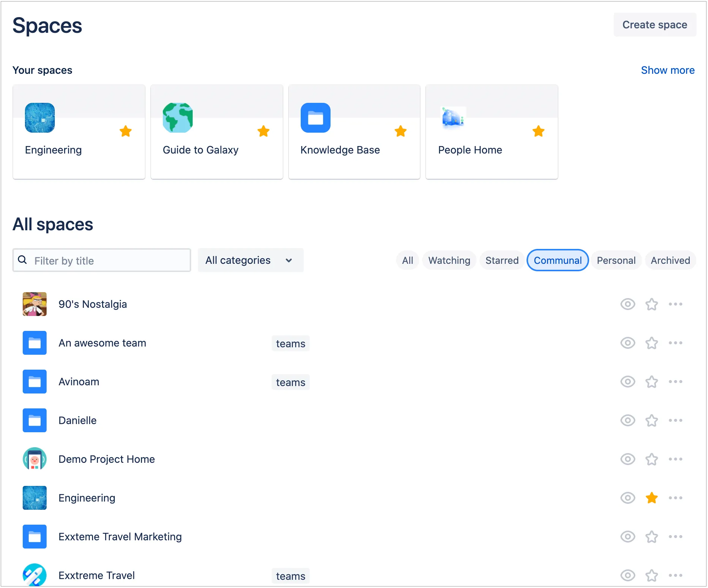
Task: Open the Guide to Galaxy card title
Action: pos(200,150)
